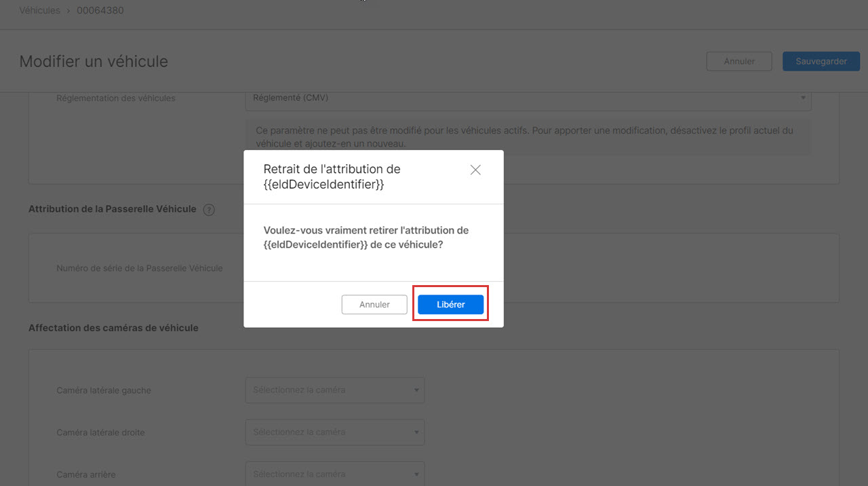Viewport: 868px width, 486px height.
Task: Click the help icon beside Attribution de la Passerelle Véhicule
Action: [x=209, y=210]
